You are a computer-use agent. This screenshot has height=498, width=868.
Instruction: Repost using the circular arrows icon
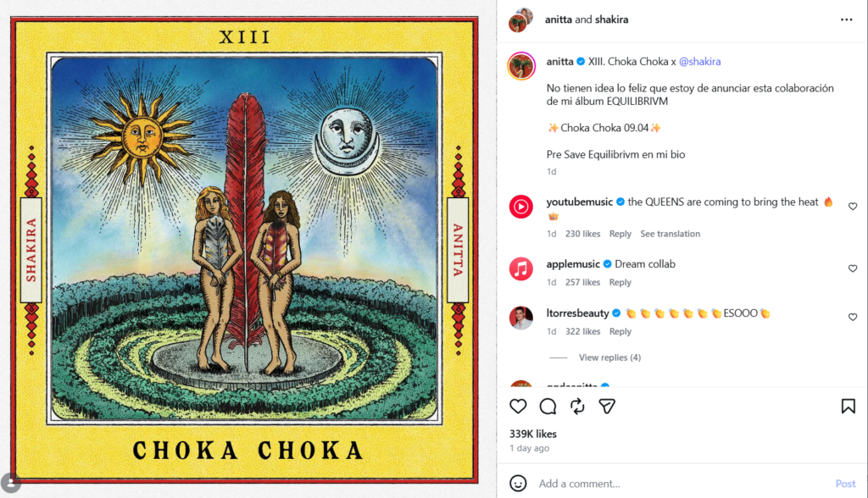coord(577,407)
